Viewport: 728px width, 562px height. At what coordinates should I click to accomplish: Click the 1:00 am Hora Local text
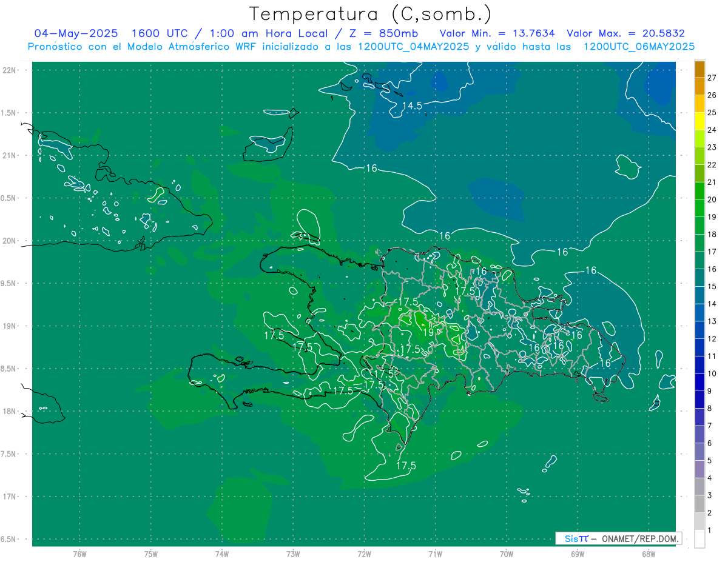(268, 33)
